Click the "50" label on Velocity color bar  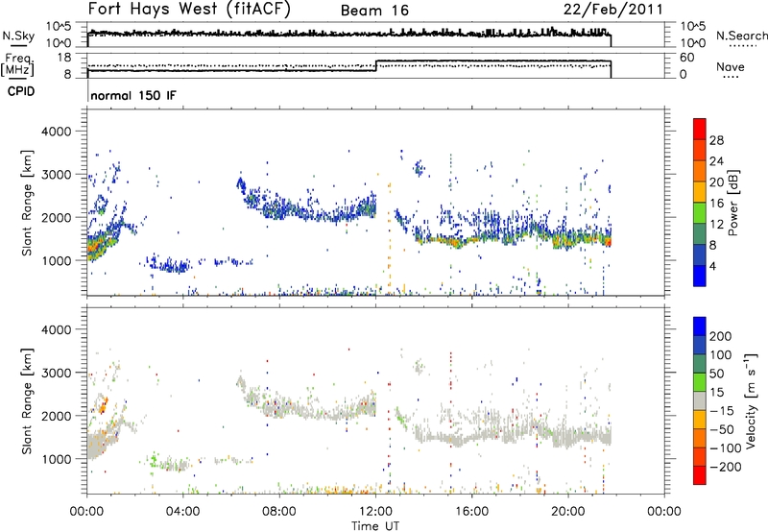(716, 374)
